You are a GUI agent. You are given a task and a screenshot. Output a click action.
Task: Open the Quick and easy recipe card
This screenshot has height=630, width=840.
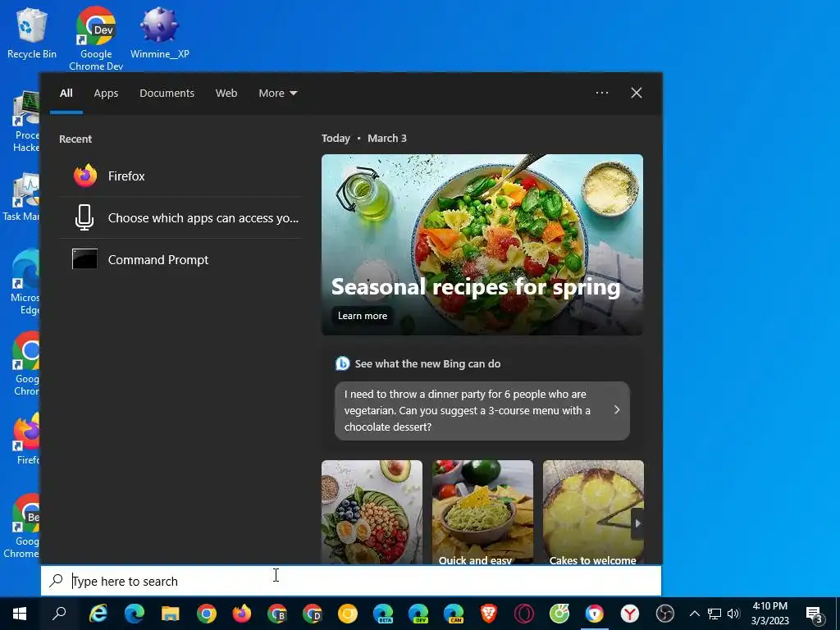(x=482, y=512)
